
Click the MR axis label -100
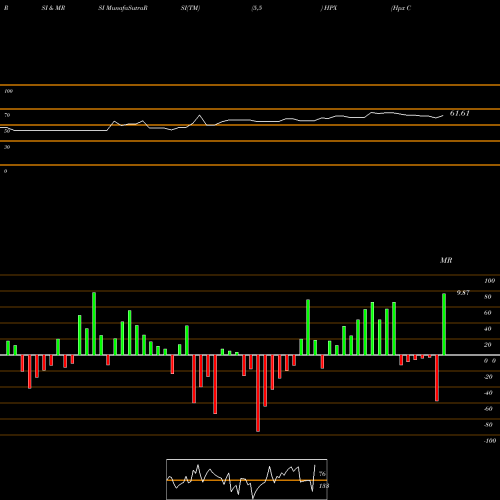[490, 441]
